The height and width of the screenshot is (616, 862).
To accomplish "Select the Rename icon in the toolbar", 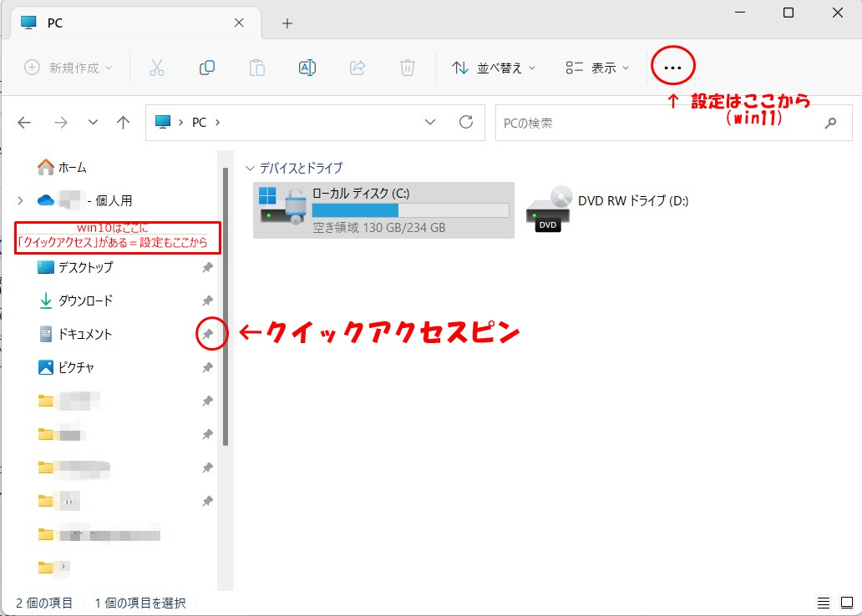I will point(307,67).
